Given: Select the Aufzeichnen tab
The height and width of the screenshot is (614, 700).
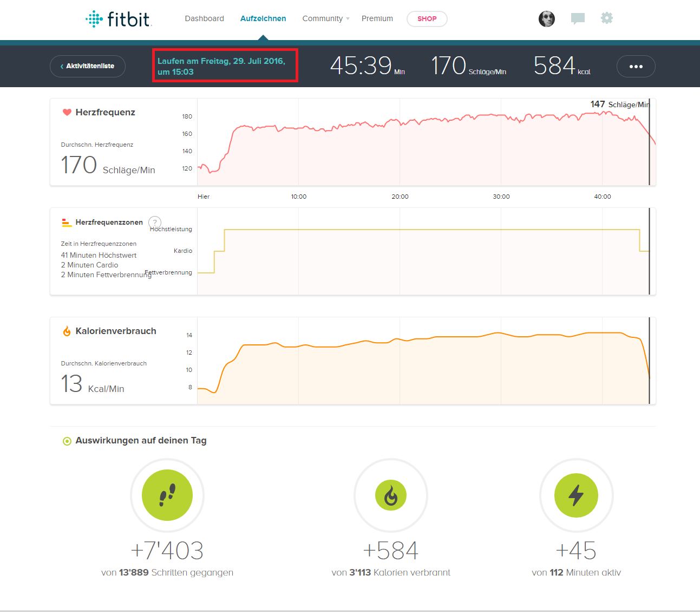Looking at the screenshot, I should point(263,18).
